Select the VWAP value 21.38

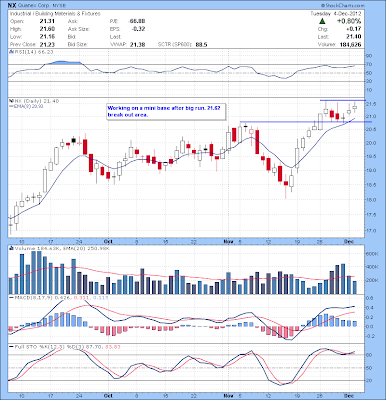[x=138, y=44]
